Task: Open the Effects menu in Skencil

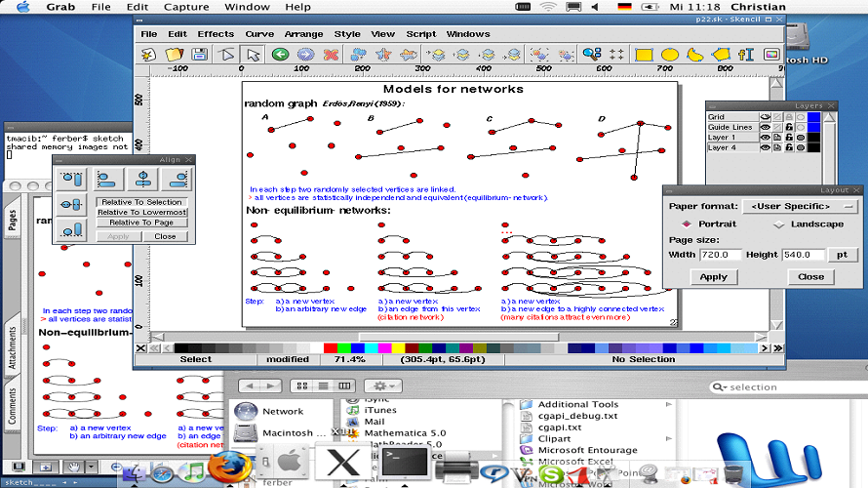Action: (x=216, y=34)
